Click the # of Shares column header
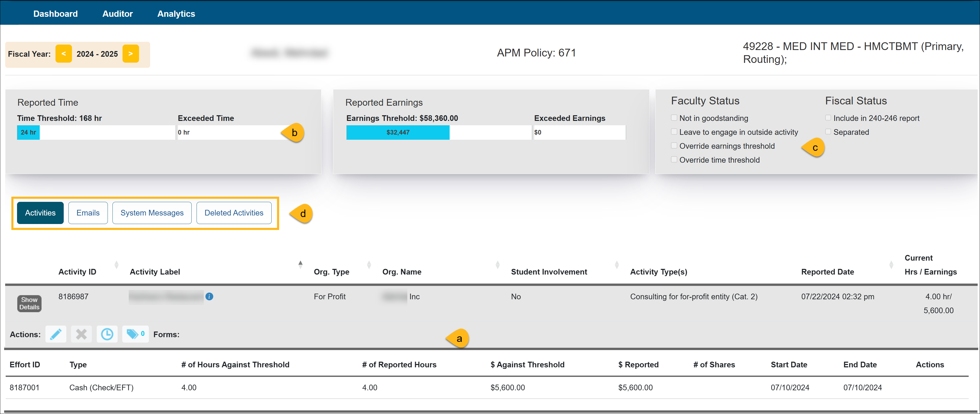The width and height of the screenshot is (980, 414). point(714,365)
